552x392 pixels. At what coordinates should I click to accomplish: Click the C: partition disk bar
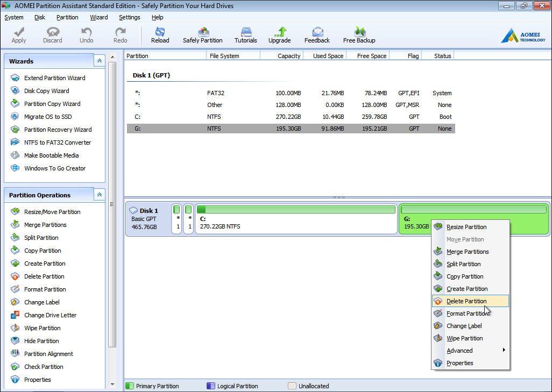pyautogui.click(x=296, y=219)
